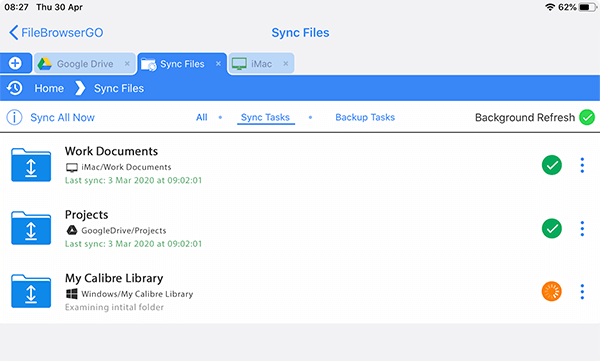
Task: Click the Windows/My Calibre Library path
Action: click(137, 294)
